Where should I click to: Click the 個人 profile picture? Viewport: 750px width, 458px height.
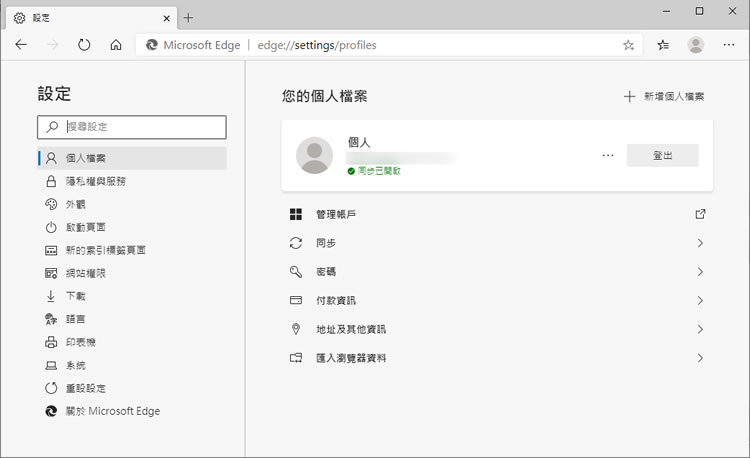click(314, 155)
